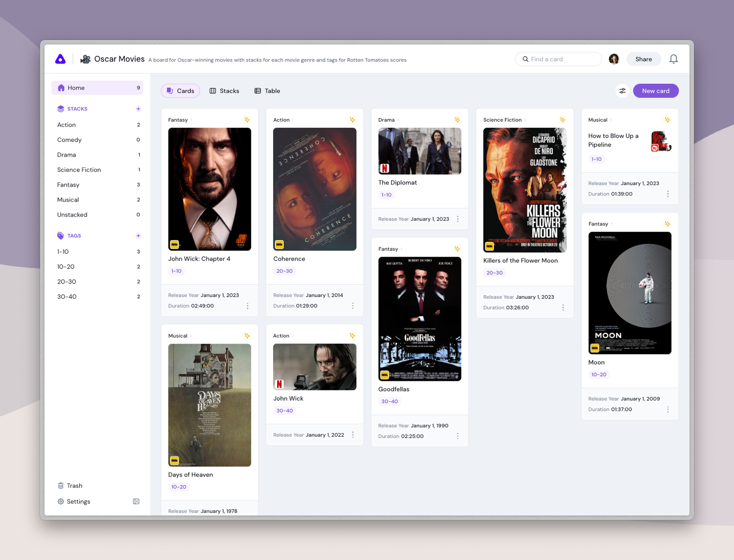The width and height of the screenshot is (734, 560).
Task: Click the John Wick: Chapter 4 title
Action: click(199, 259)
